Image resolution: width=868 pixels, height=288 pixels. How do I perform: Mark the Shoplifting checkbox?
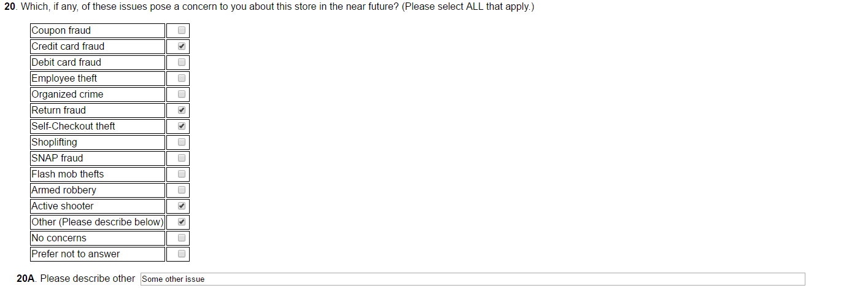pyautogui.click(x=182, y=142)
